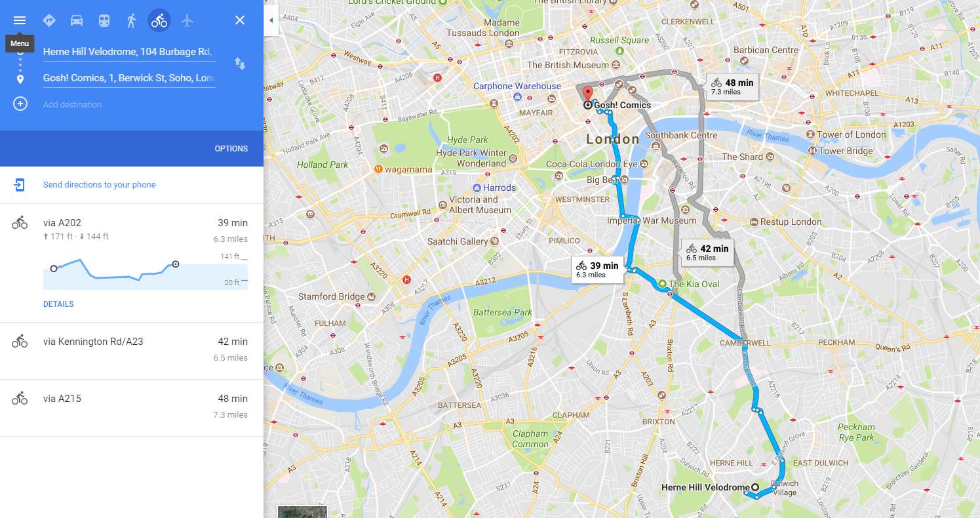Screen dimensions: 980x518
Task: Select the driving car travel mode
Action: [77, 20]
